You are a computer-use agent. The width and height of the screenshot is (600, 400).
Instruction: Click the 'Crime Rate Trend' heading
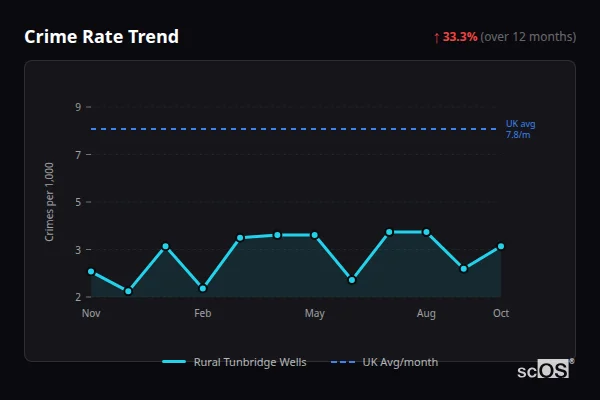101,37
